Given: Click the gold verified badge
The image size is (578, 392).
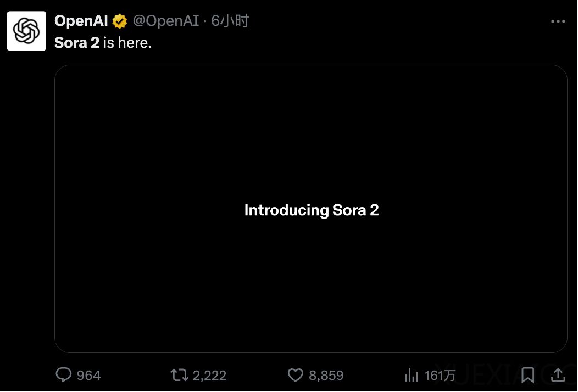Looking at the screenshot, I should point(120,21).
